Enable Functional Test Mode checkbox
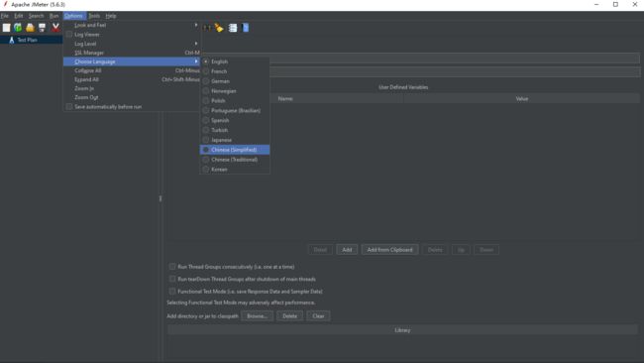 (x=172, y=291)
